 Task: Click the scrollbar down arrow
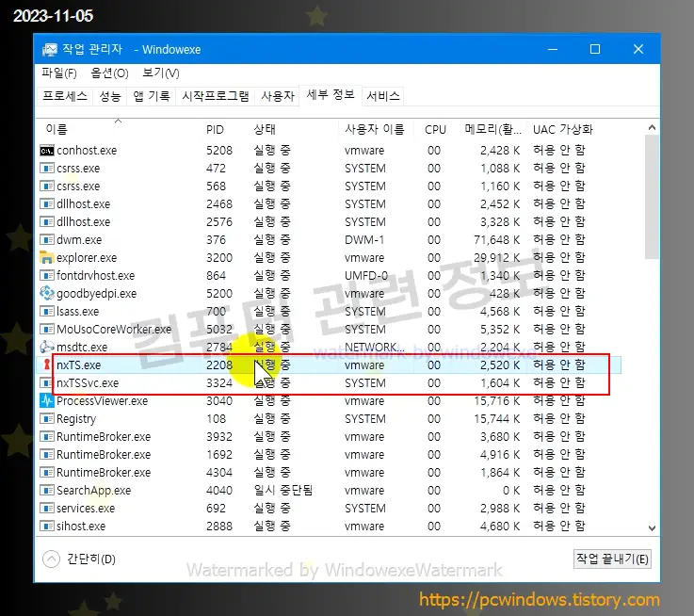652,527
